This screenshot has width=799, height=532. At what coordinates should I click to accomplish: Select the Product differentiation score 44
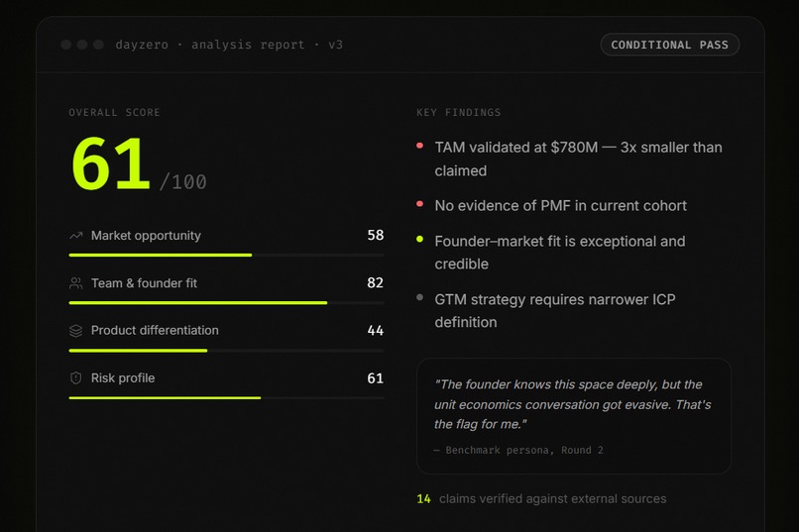[x=375, y=331]
